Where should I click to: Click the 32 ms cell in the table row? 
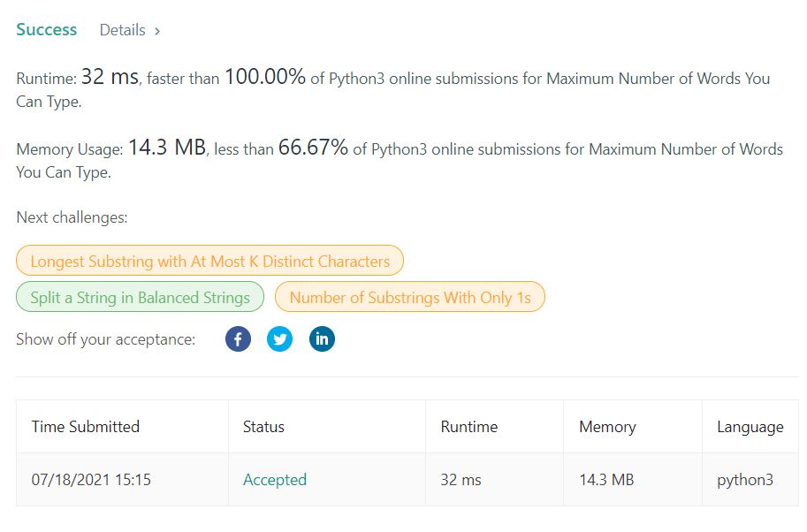tap(461, 480)
